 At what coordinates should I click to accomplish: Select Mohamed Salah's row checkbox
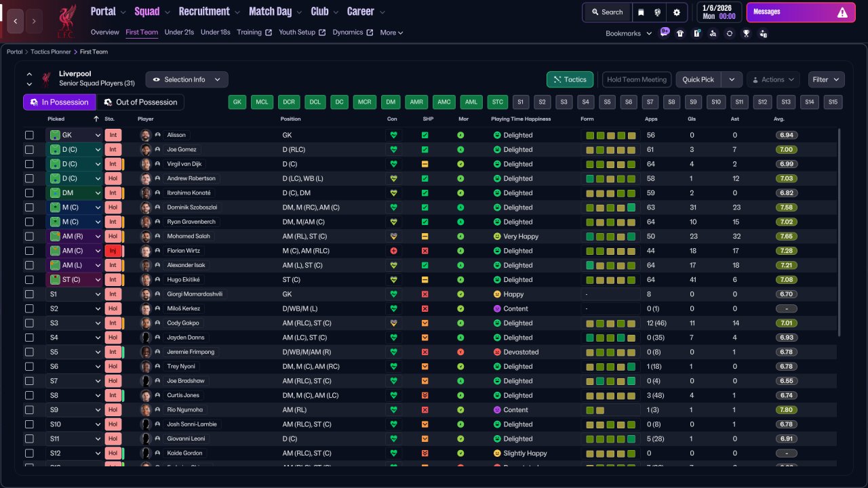point(29,237)
